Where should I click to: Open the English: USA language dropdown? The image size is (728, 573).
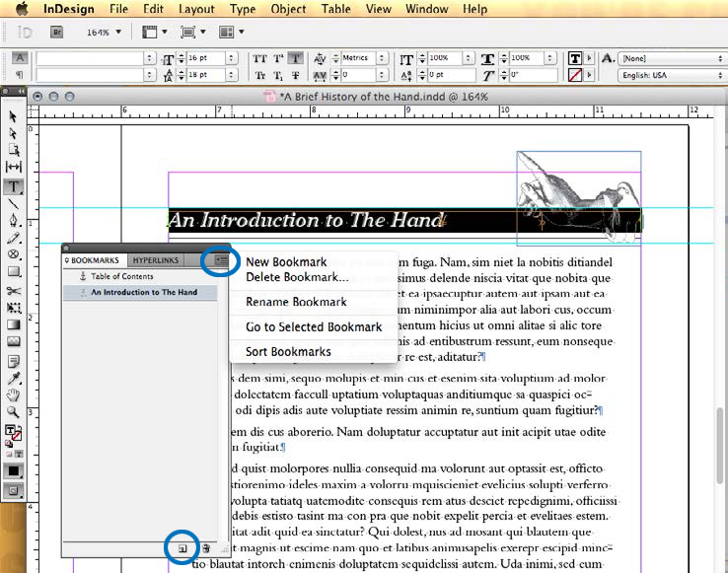[666, 75]
